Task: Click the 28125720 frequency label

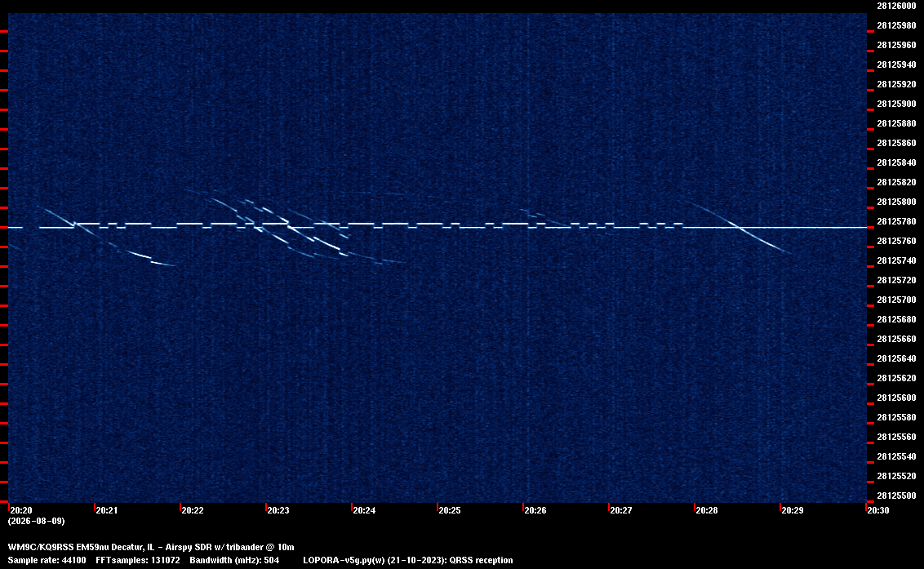Action: [x=896, y=280]
